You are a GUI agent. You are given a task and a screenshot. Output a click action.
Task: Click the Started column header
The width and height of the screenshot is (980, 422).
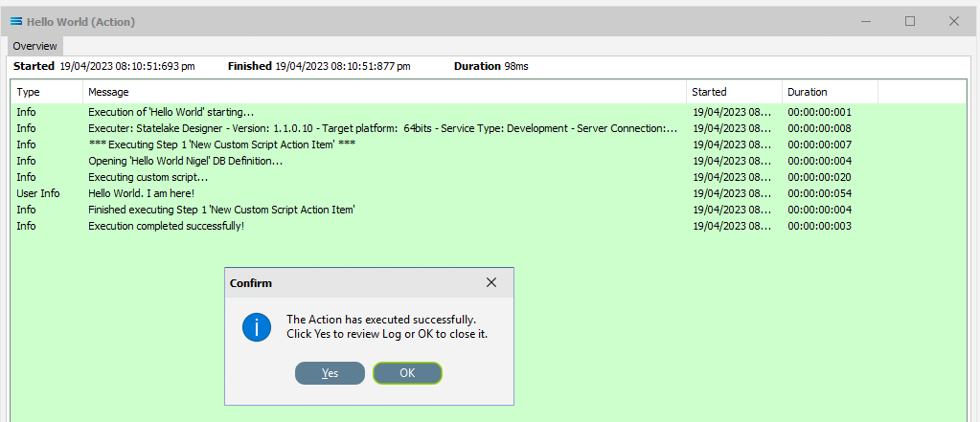coord(734,92)
